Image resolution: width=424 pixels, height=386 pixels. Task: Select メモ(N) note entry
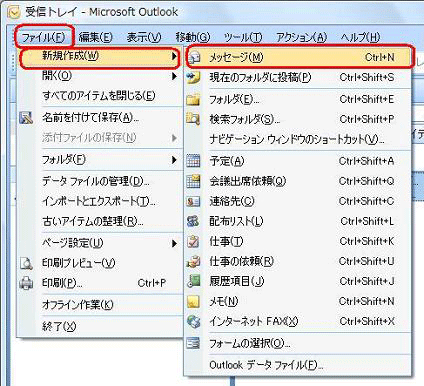tap(298, 301)
